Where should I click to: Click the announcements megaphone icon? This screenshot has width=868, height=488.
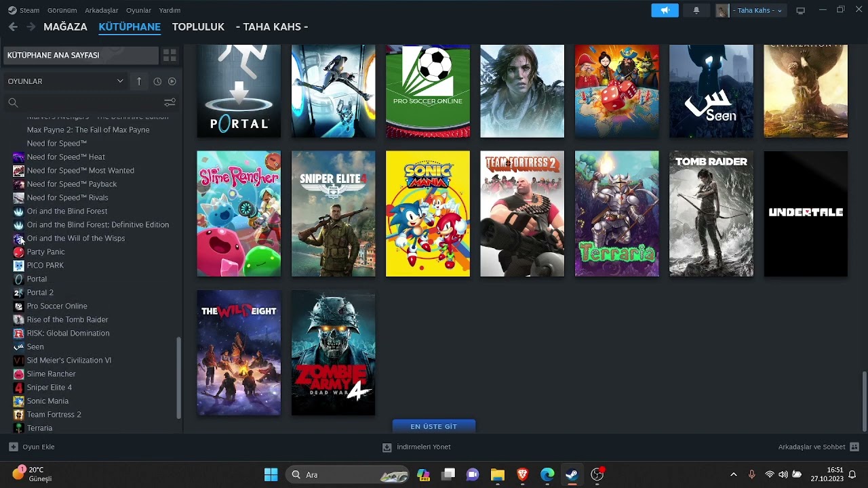click(x=665, y=10)
